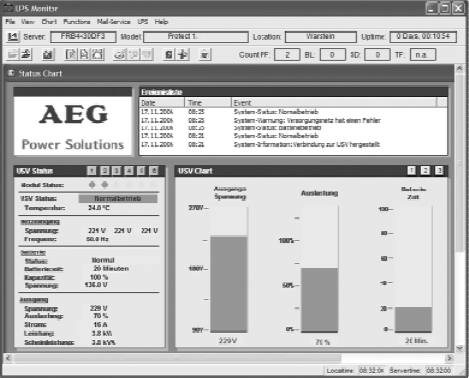The image size is (469, 378).
Task: Click the Frequenz value 50.0 Hz
Action: coord(98,239)
